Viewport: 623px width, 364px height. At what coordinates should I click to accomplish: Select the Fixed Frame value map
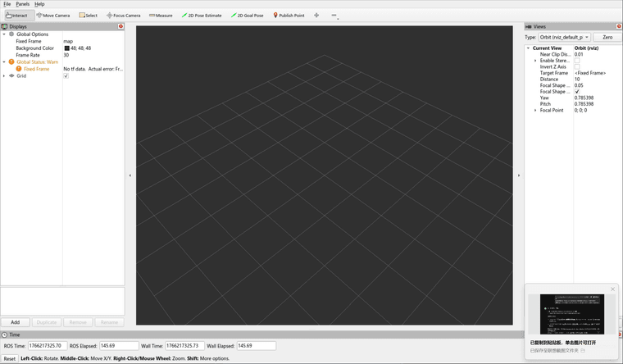click(68, 41)
